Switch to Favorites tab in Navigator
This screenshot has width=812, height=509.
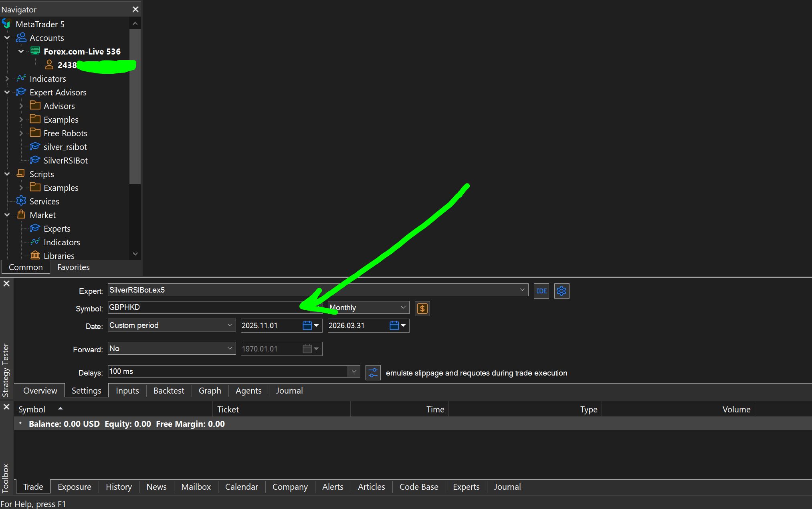(x=73, y=267)
